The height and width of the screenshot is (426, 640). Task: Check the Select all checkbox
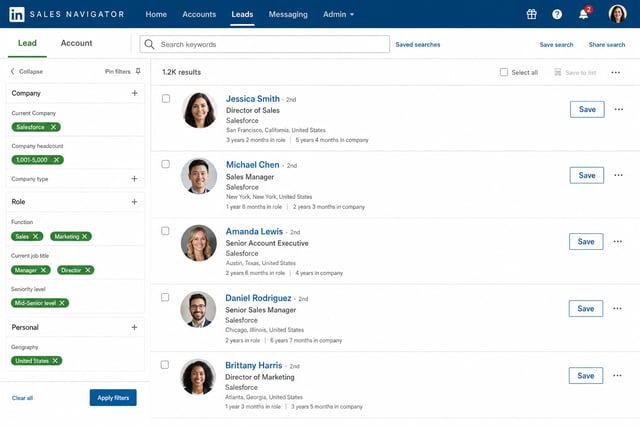pyautogui.click(x=504, y=72)
